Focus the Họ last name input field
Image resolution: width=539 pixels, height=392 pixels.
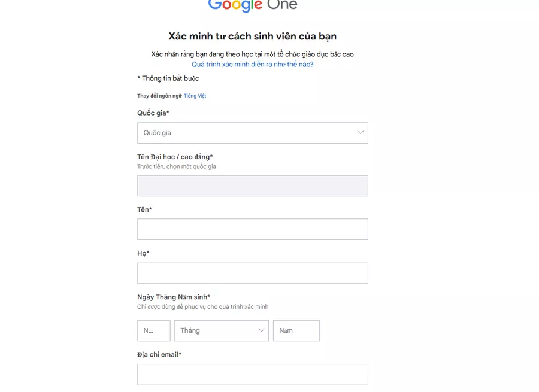click(252, 273)
